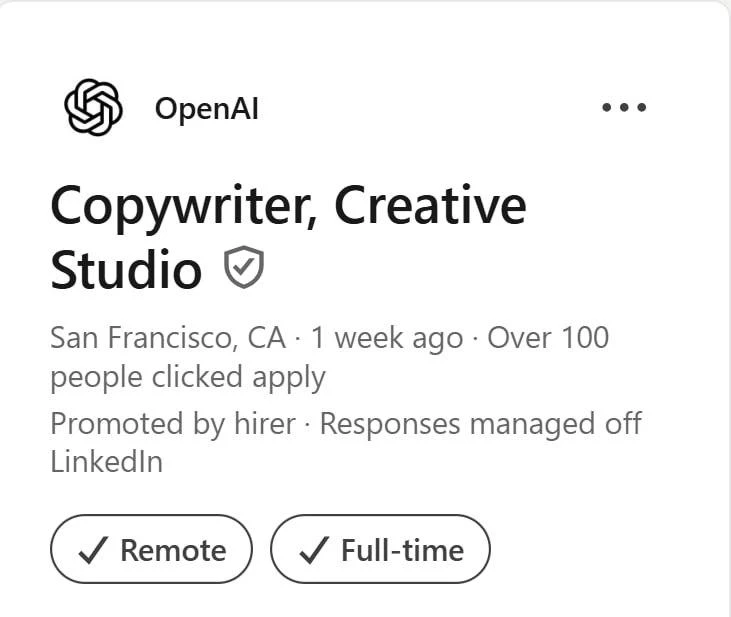
Task: Click the 'people clicked apply' line
Action: [188, 378]
